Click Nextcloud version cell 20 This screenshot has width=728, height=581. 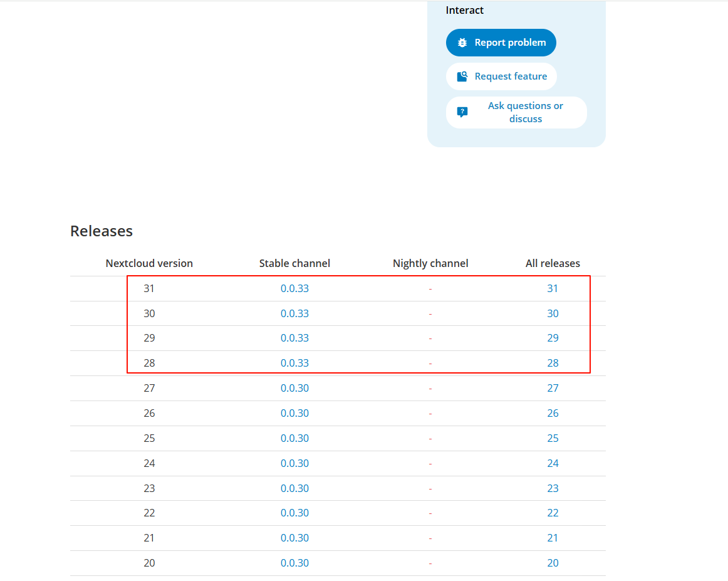(149, 563)
